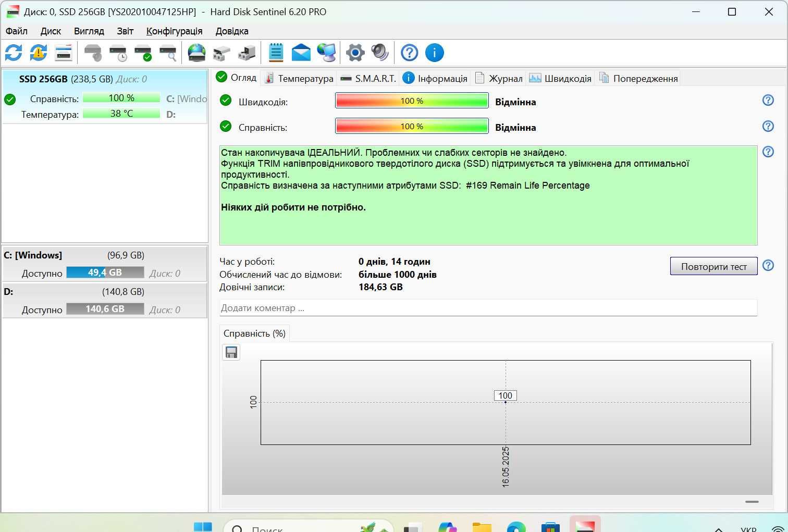Select the Справність (%) chart tab
The height and width of the screenshot is (532, 788).
[254, 333]
